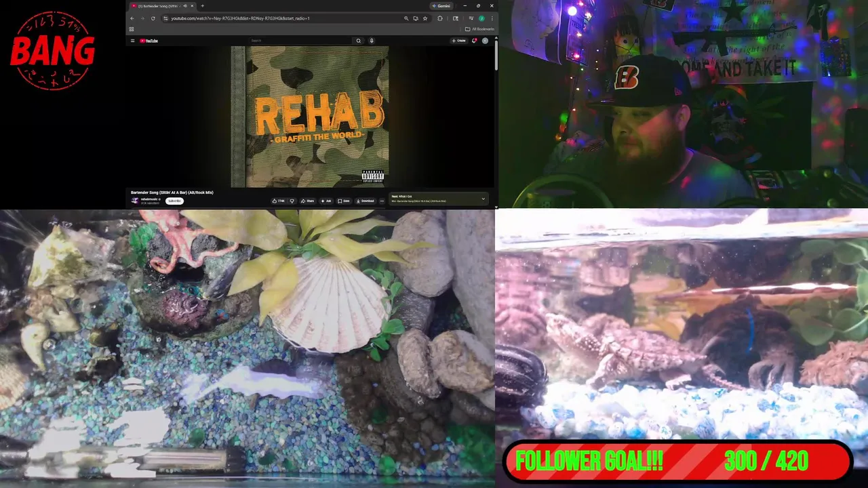Image resolution: width=868 pixels, height=488 pixels.
Task: Click the Ask button under the video
Action: pyautogui.click(x=326, y=201)
